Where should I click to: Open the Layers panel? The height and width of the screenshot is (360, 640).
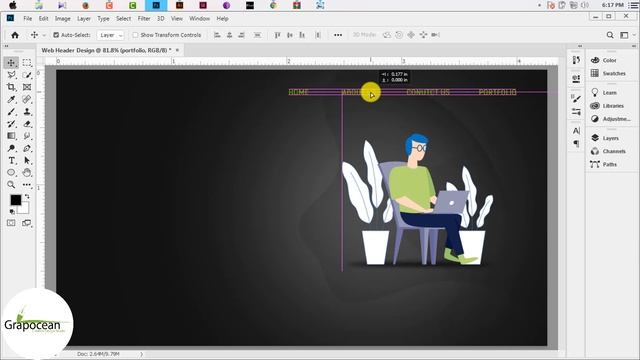coord(605,138)
